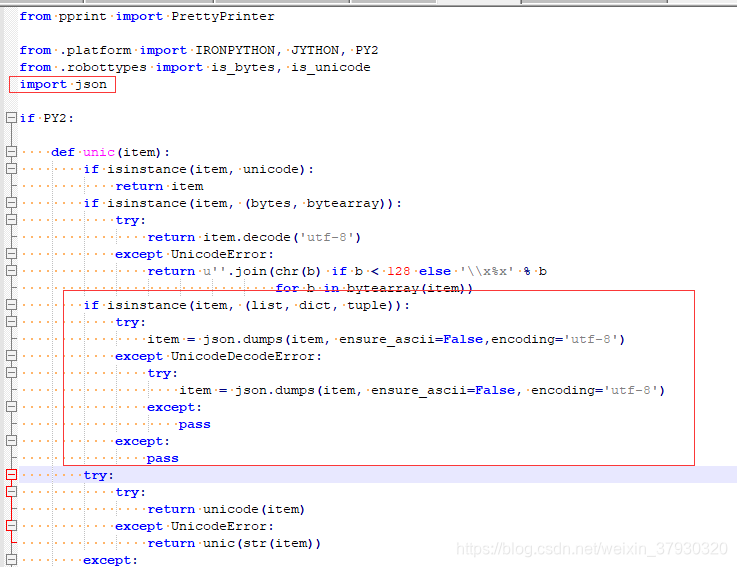737x567 pixels.
Task: Click "list" in the isinstance tuple check
Action: pyautogui.click(x=267, y=305)
